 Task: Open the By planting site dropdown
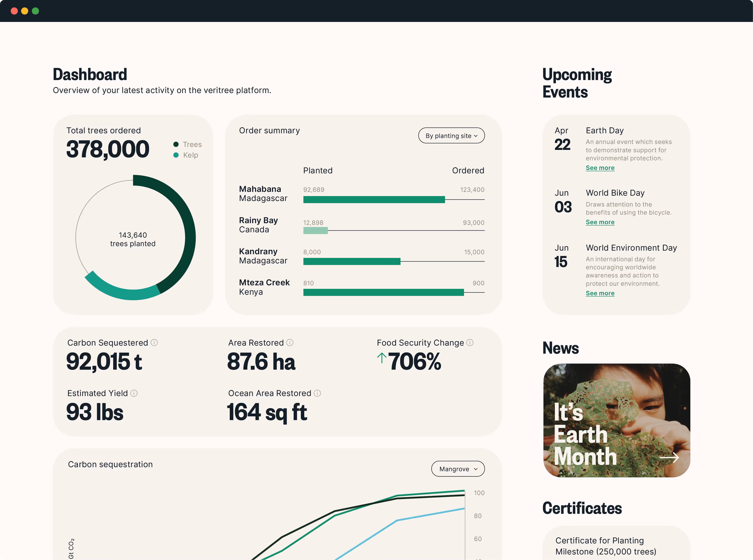pos(452,136)
